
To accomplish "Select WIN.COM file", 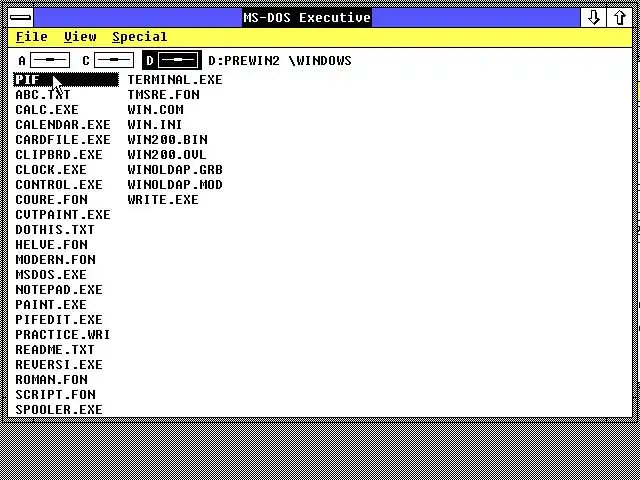I will click(x=156, y=110).
